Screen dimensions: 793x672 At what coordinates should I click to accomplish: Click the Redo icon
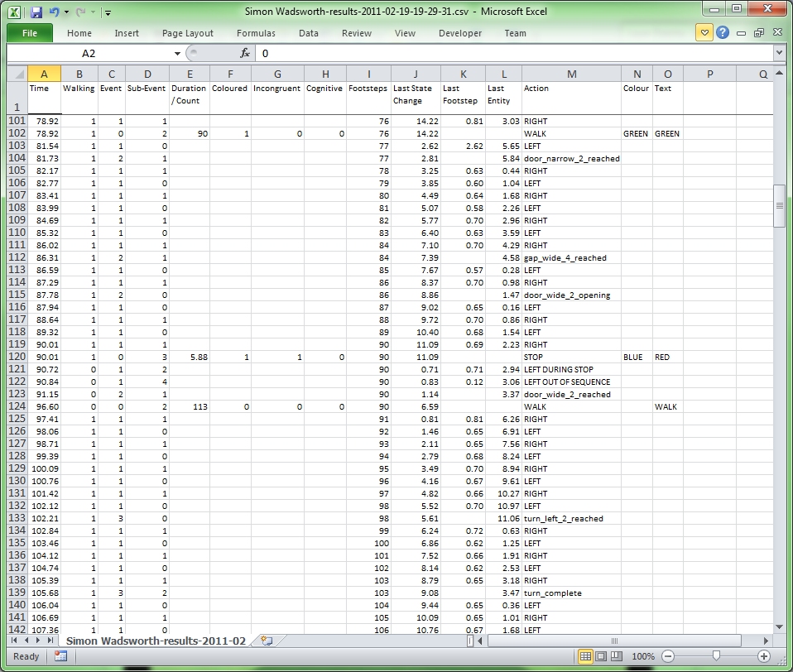click(x=80, y=12)
